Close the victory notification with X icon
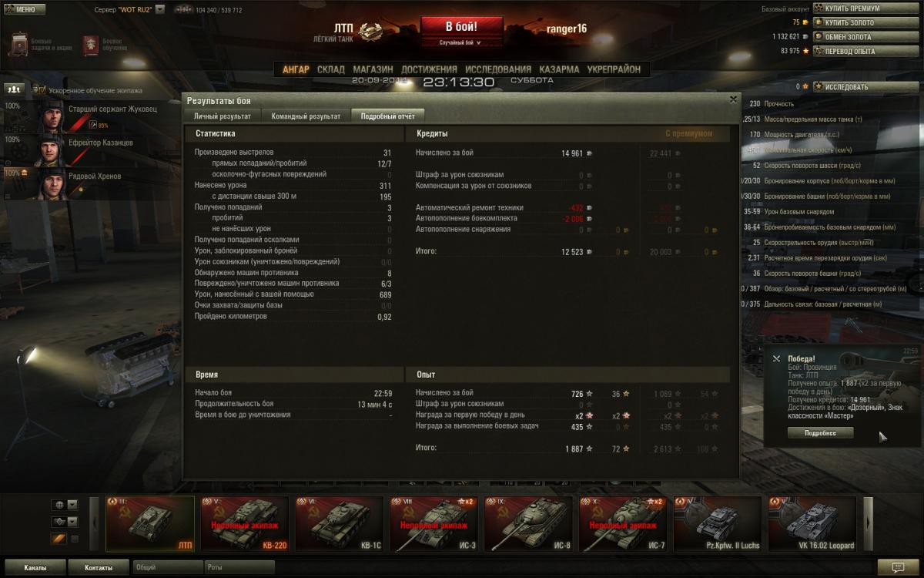Viewport: 924px width, 578px height. point(776,358)
